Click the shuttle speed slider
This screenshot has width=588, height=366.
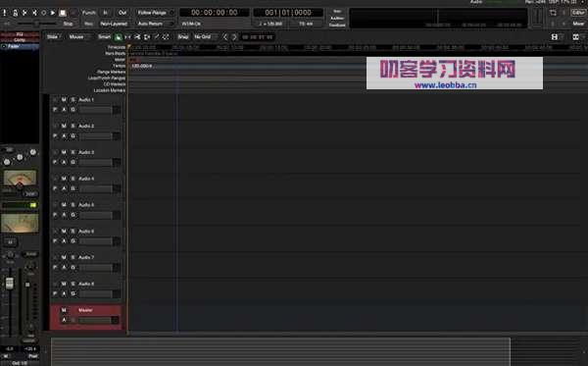coord(36,24)
